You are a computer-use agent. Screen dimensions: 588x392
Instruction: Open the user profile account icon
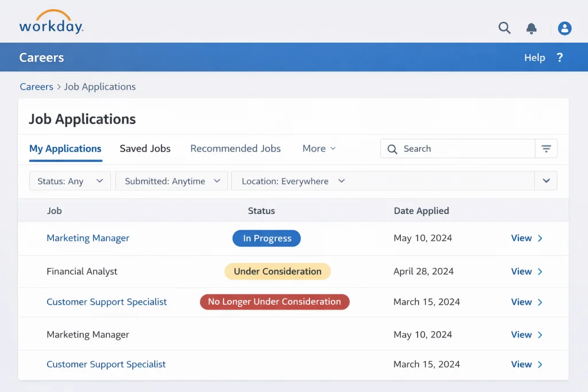(x=564, y=28)
